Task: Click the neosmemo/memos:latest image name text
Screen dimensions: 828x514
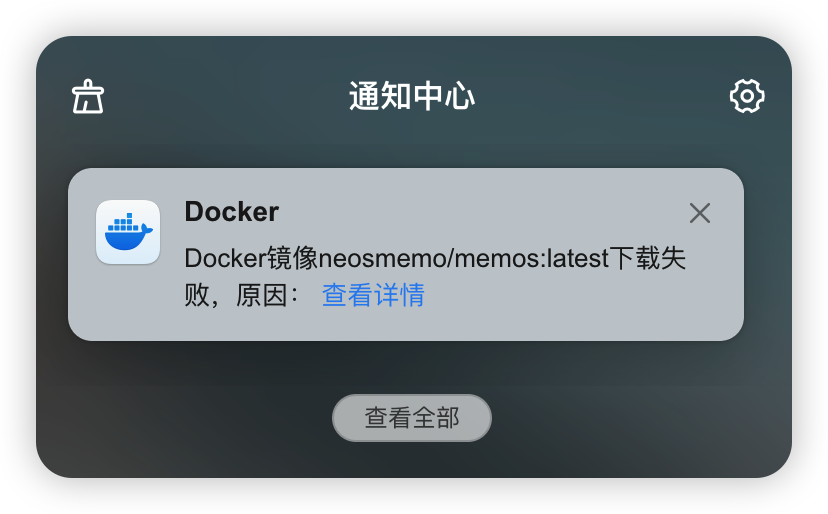Action: (x=464, y=259)
